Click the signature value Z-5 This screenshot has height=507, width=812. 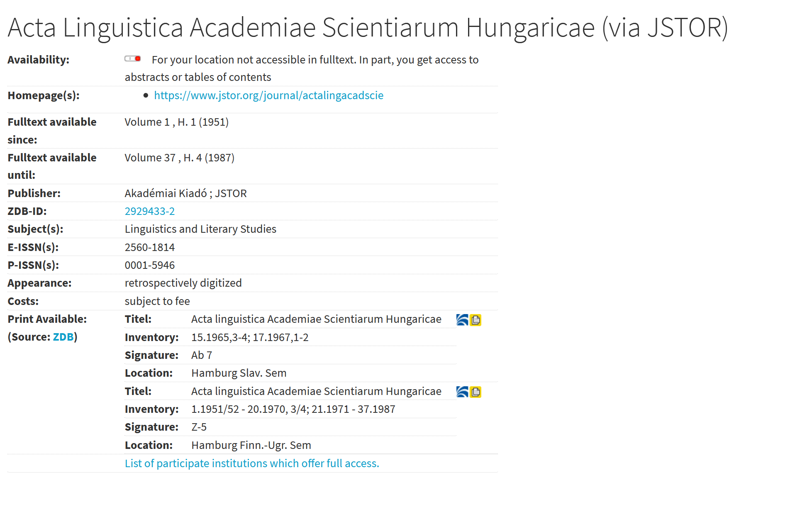(x=199, y=427)
